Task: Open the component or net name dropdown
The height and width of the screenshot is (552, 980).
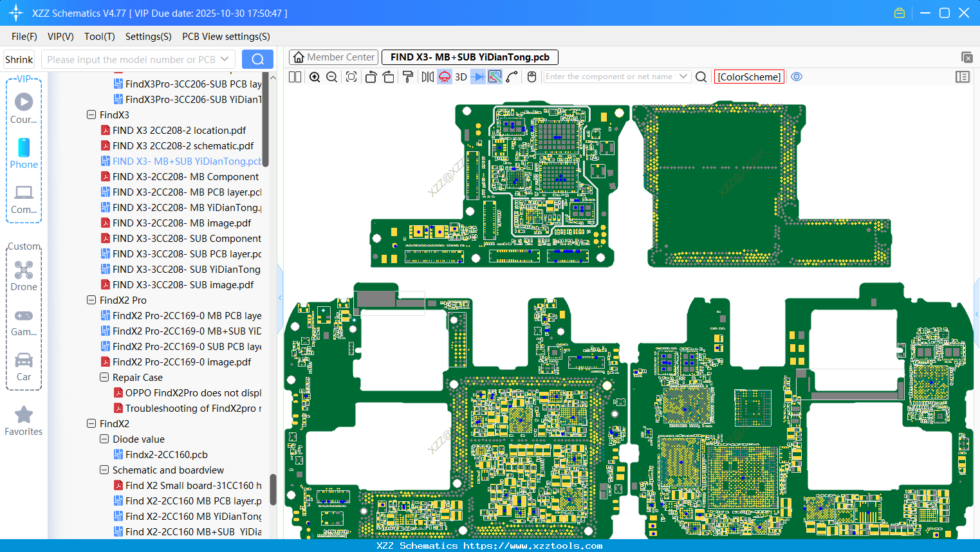Action: tap(683, 77)
